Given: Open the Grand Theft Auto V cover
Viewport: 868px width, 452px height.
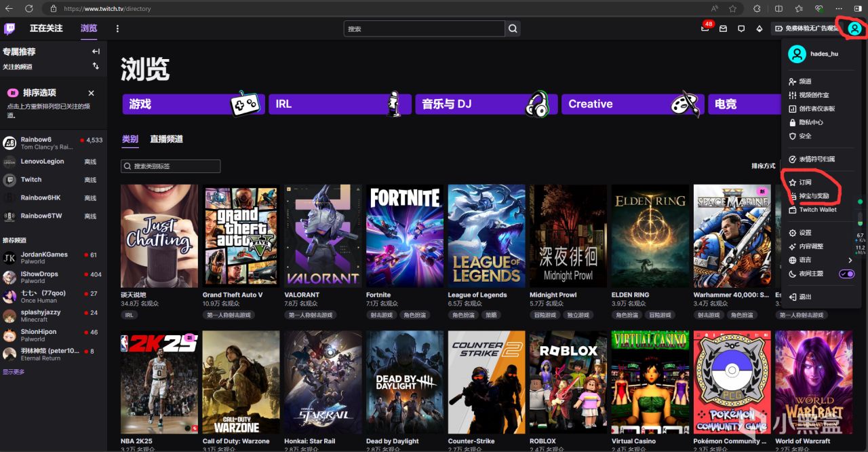Looking at the screenshot, I should coord(241,236).
